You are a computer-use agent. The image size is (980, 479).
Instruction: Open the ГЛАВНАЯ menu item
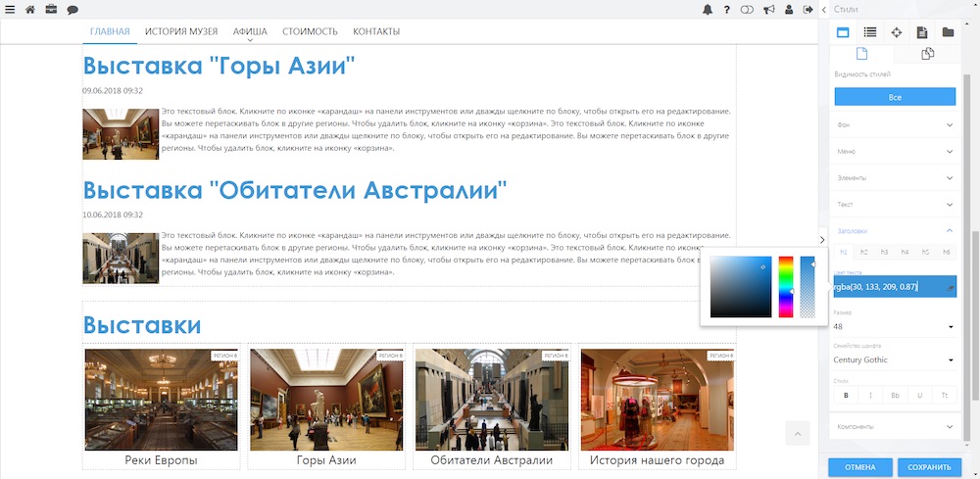[x=110, y=32]
